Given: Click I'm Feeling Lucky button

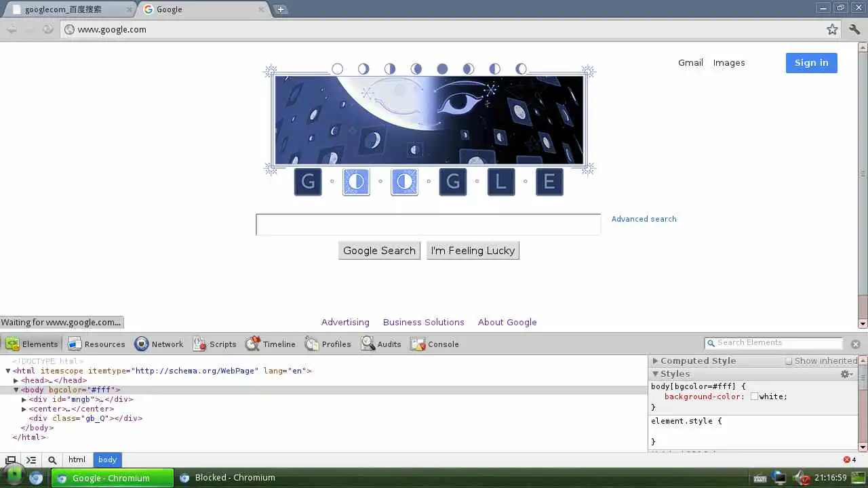Looking at the screenshot, I should (473, 251).
